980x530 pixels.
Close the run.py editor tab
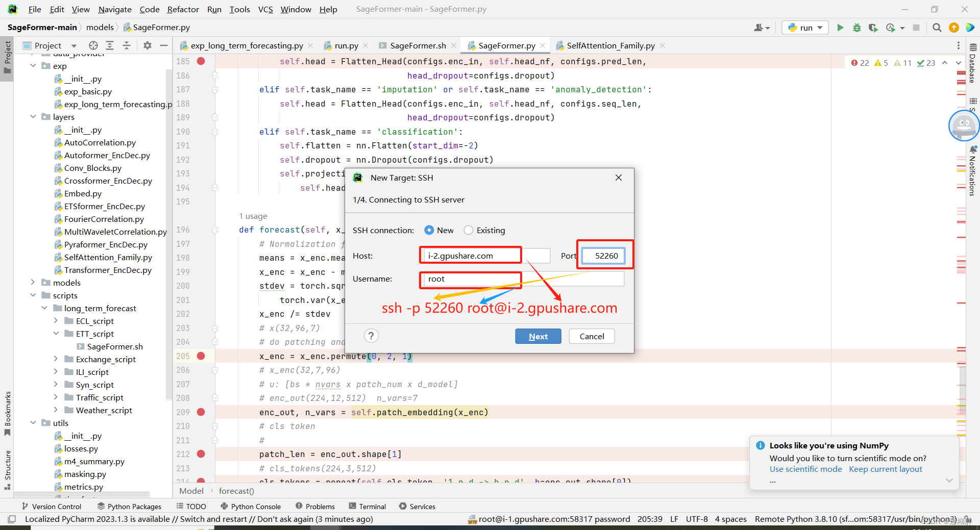pos(365,45)
